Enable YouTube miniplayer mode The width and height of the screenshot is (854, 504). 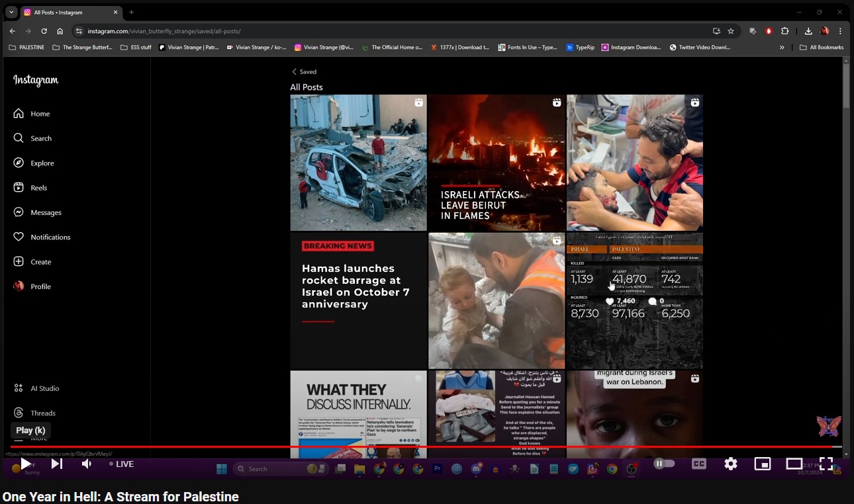click(763, 464)
